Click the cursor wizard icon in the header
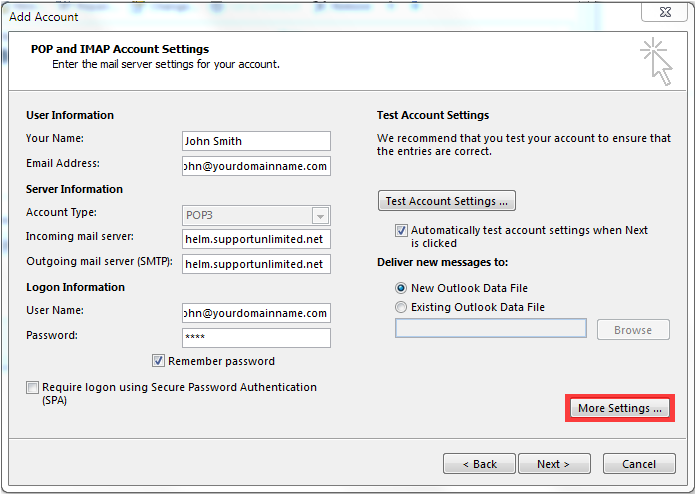This screenshot has height=495, width=696. tap(656, 62)
